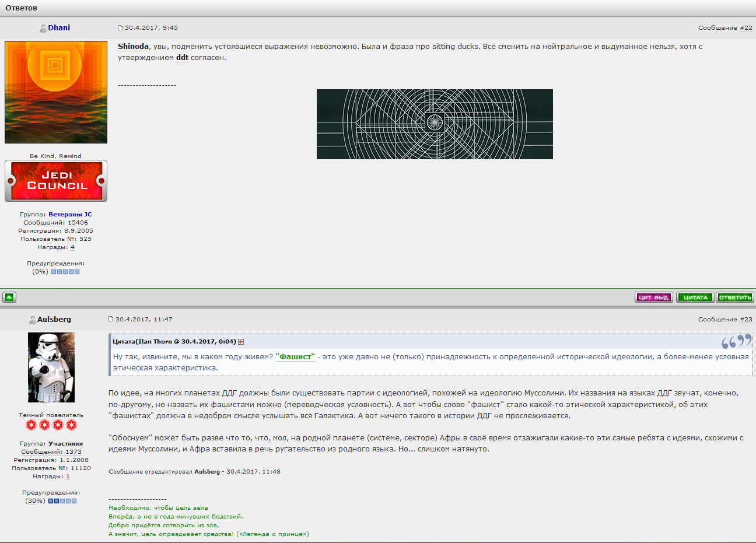756x543 pixels.
Task: Click the "Регистрация: 8.9.2005" text
Action: pyautogui.click(x=56, y=231)
